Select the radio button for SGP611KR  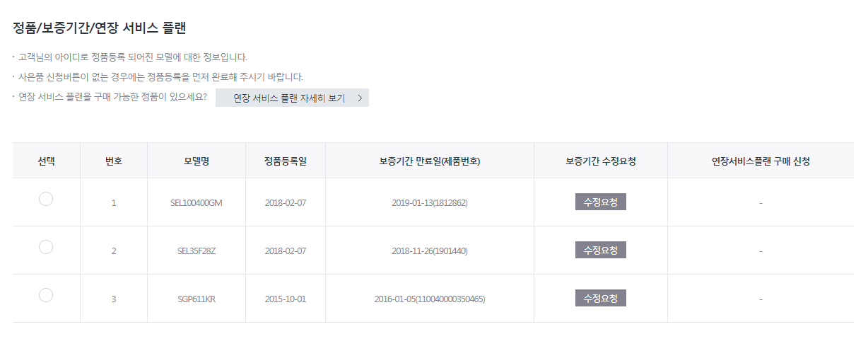[46, 295]
